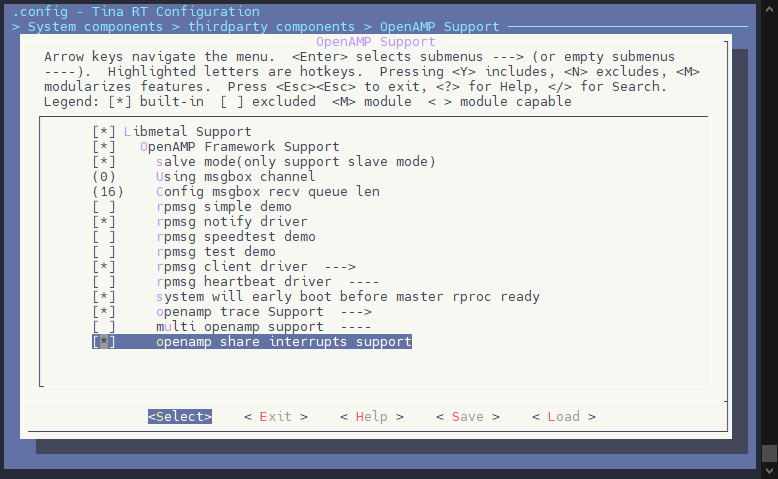Viewport: 778px width, 479px height.
Task: Click the OpenAMP Support dialog title
Action: tap(376, 42)
